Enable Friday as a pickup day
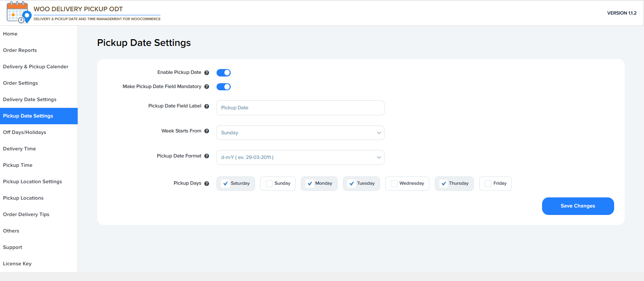 (x=488, y=184)
